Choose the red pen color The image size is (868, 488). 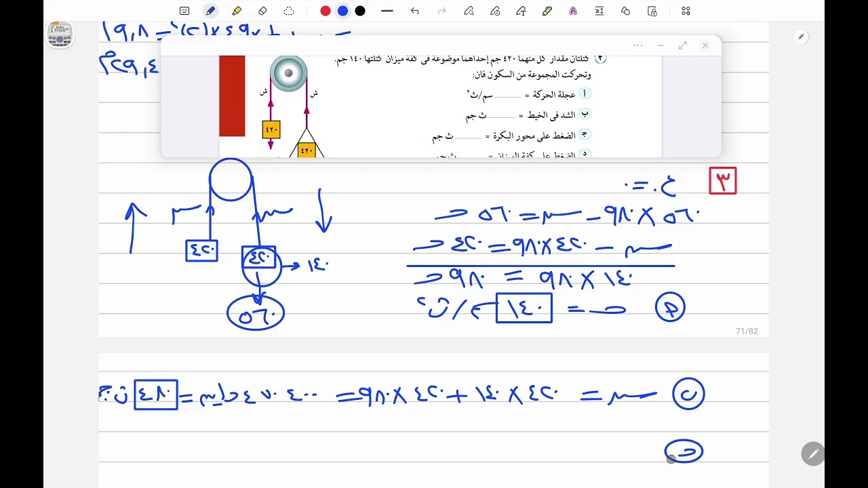325,11
